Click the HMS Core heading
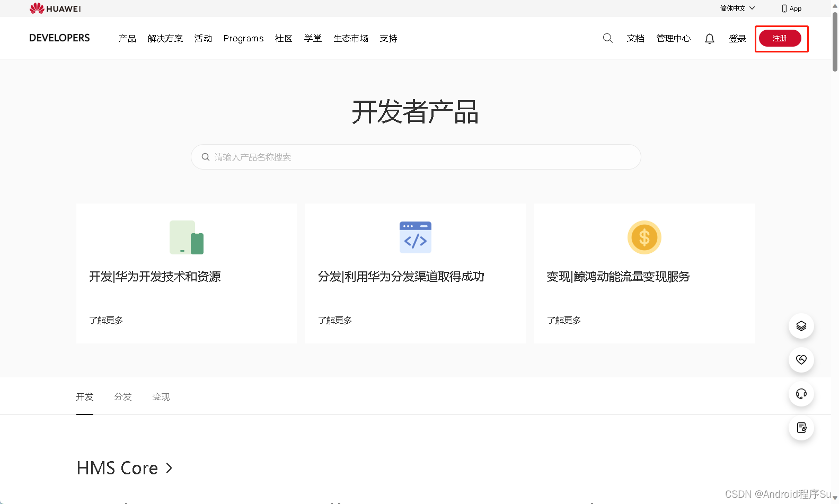 coord(118,468)
